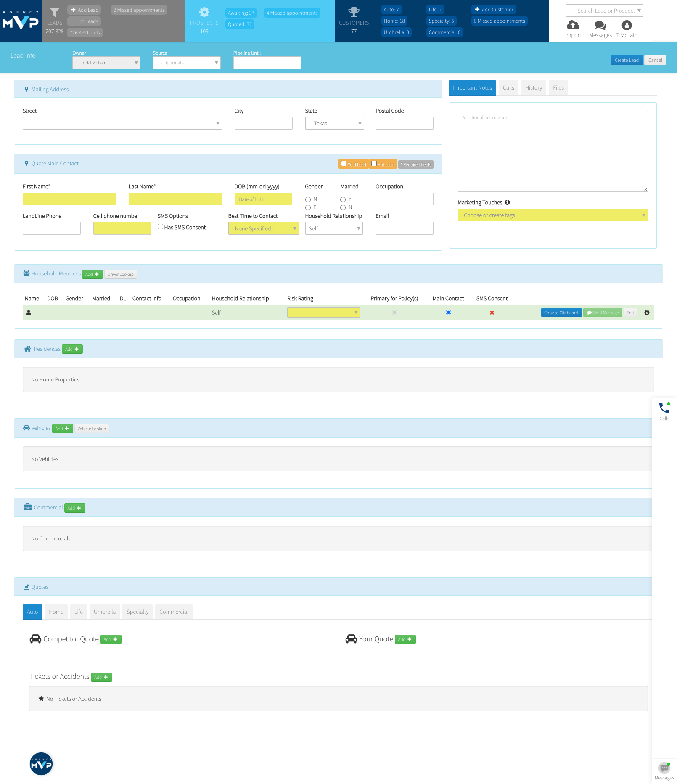Select the Home quotes tab
The height and width of the screenshot is (784, 677).
[56, 612]
